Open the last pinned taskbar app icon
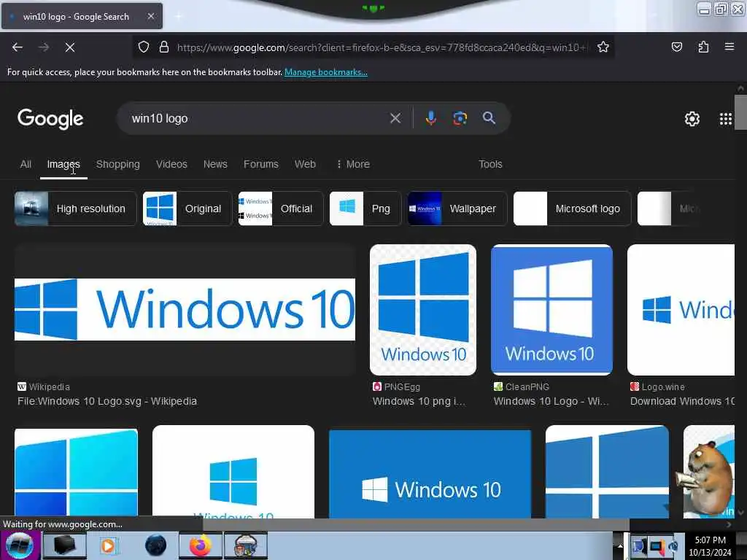Image resolution: width=747 pixels, height=560 pixels. tap(246, 545)
